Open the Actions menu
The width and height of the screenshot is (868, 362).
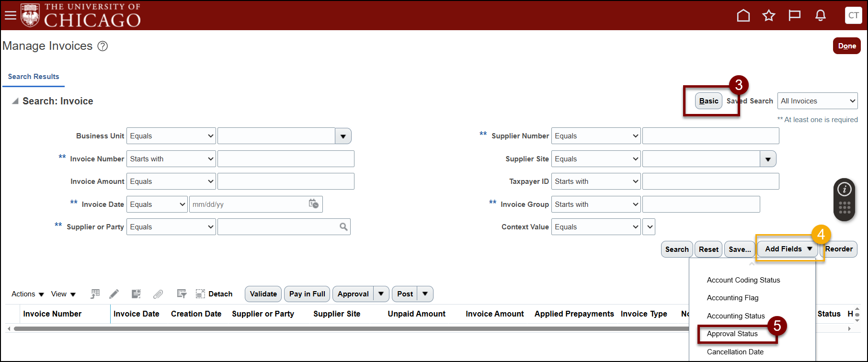pos(28,294)
